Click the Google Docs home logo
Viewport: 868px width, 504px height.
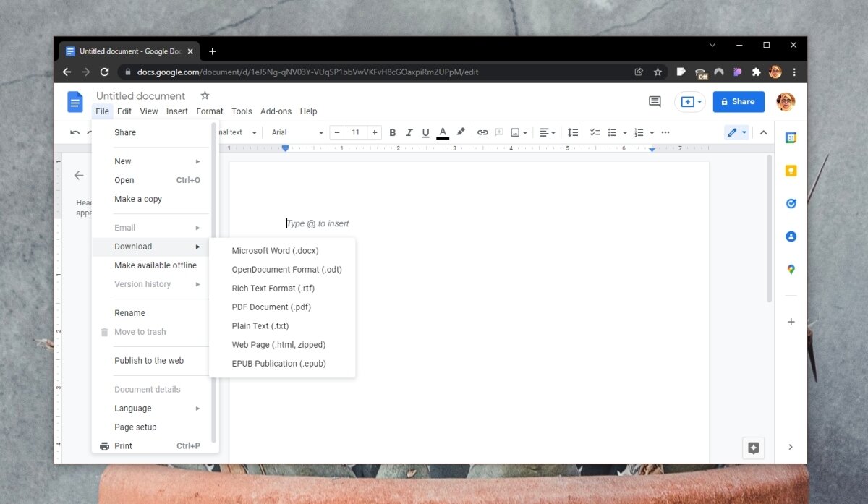(75, 102)
